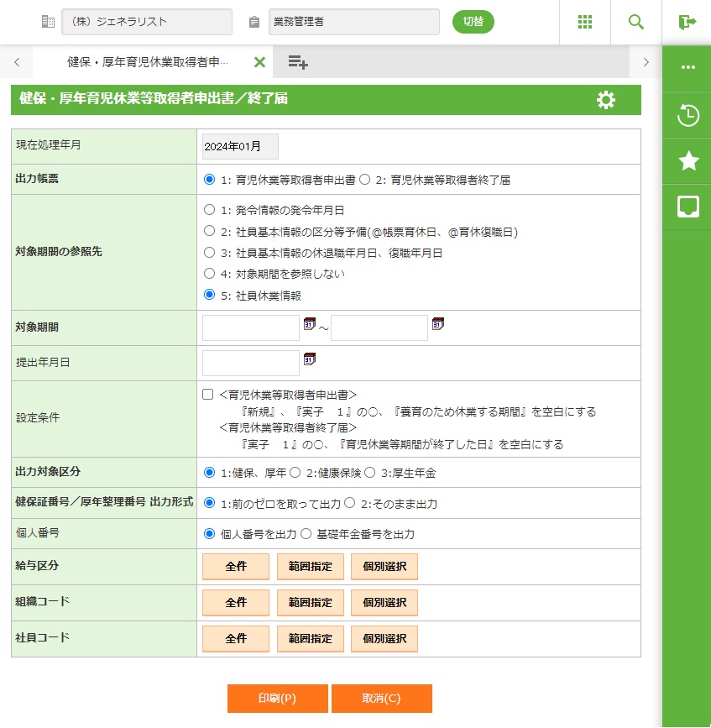This screenshot has height=728, width=711.
Task: Open the inbox tray icon in sidebar
Action: point(687,207)
